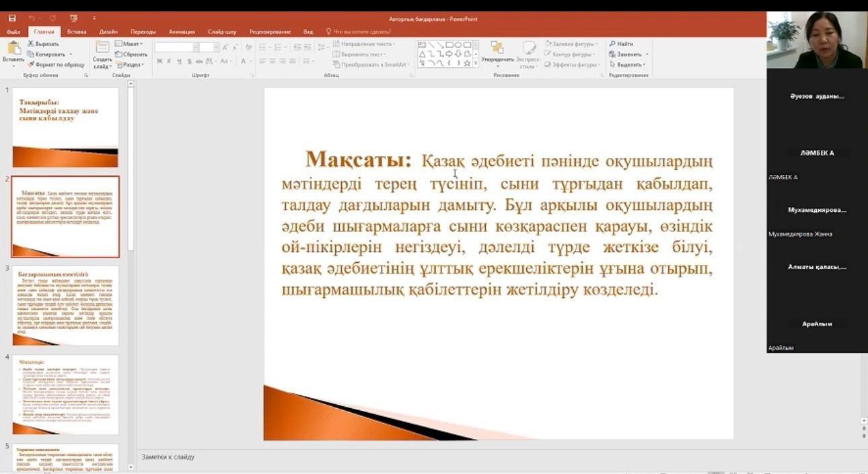
Task: Click Вырезать (Cut) scissors icon
Action: (31, 44)
